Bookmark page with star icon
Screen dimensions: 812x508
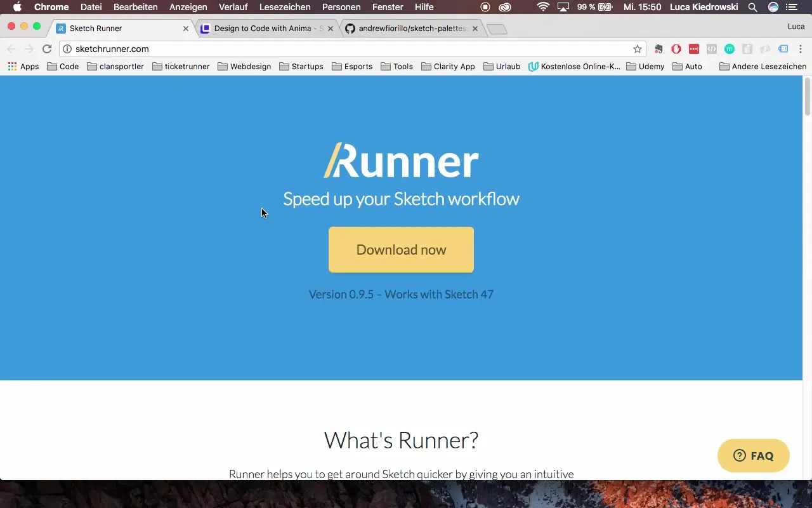[638, 49]
